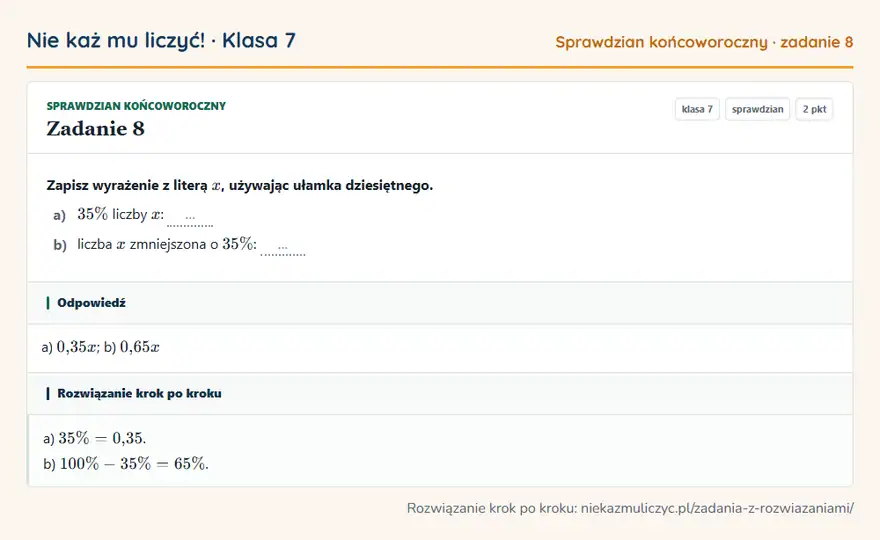Select the 'sprawdzian' tag

pyautogui.click(x=758, y=109)
